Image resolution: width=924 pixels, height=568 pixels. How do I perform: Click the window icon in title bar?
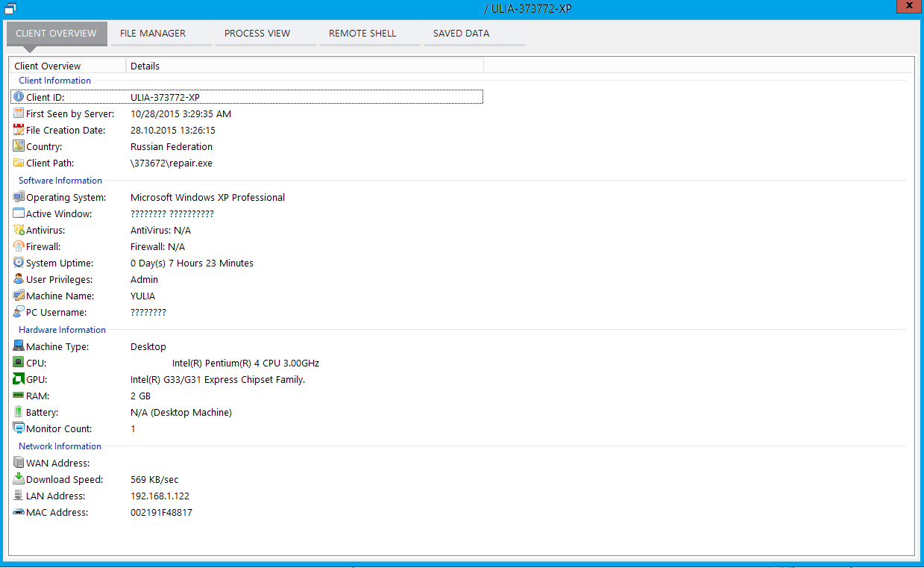(10, 9)
